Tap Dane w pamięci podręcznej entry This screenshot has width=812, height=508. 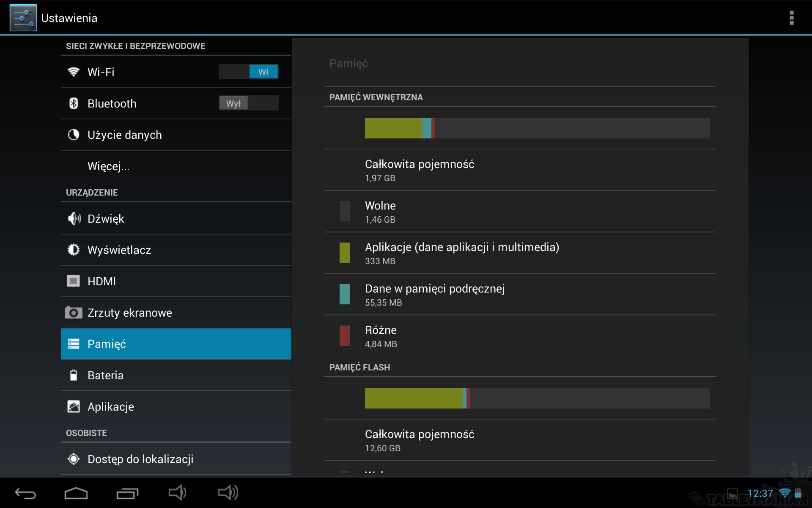tap(435, 294)
